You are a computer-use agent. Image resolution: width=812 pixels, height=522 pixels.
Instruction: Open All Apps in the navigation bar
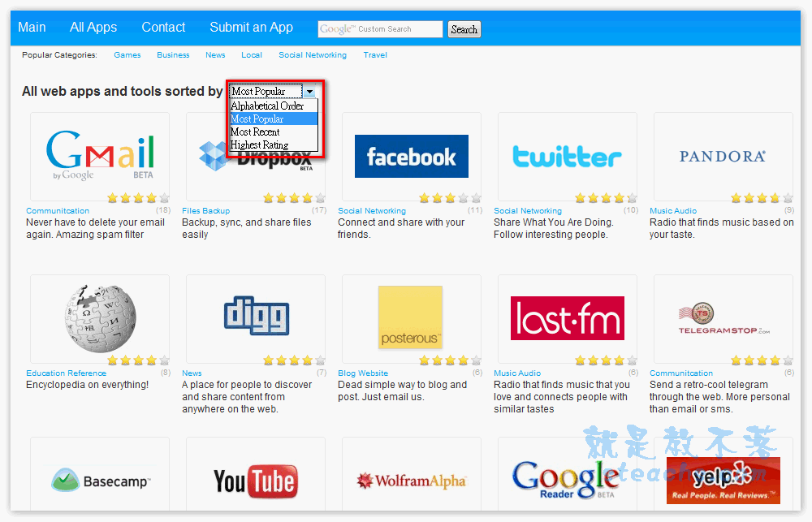click(93, 28)
